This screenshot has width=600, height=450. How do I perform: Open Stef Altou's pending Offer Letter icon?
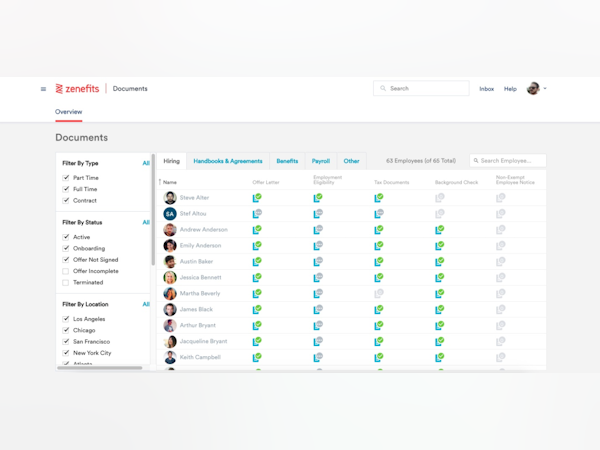pyautogui.click(x=257, y=214)
